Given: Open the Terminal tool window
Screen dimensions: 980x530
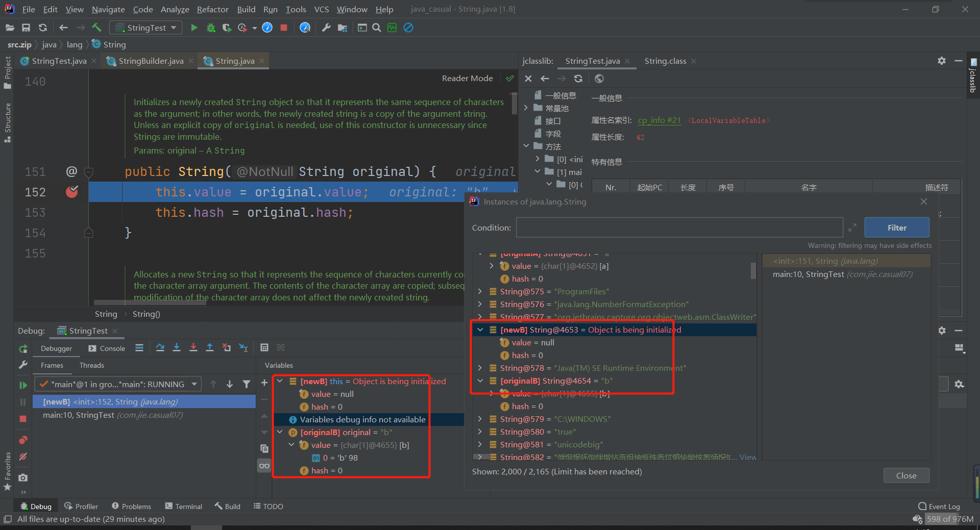Looking at the screenshot, I should pos(184,506).
